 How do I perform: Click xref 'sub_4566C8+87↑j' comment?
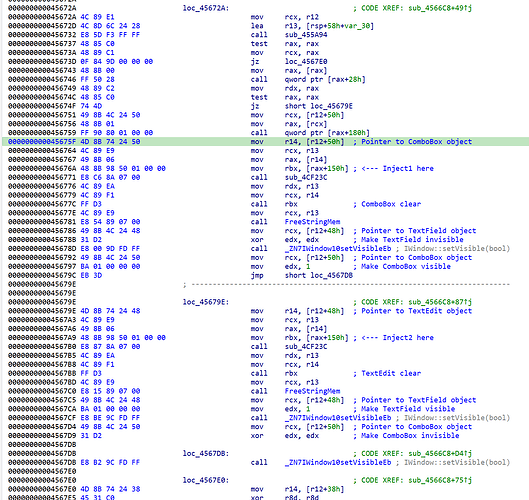(x=440, y=302)
